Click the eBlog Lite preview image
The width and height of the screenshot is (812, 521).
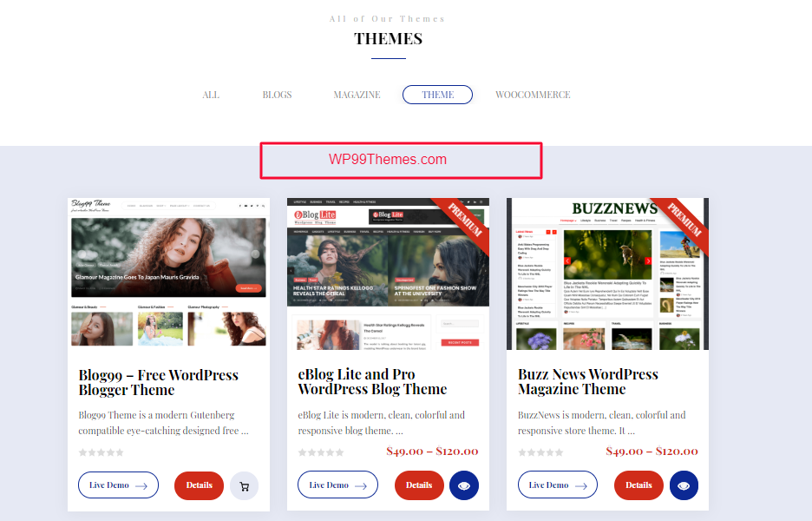pos(389,274)
